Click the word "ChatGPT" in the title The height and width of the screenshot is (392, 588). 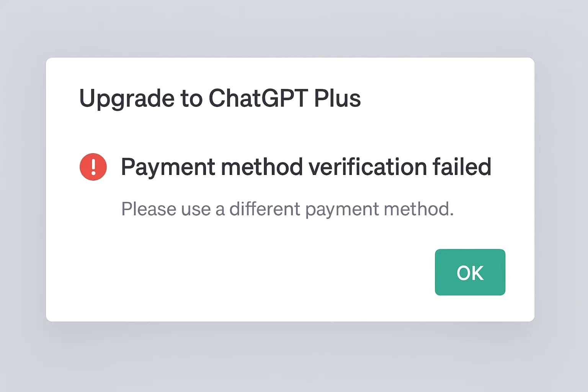pos(258,98)
